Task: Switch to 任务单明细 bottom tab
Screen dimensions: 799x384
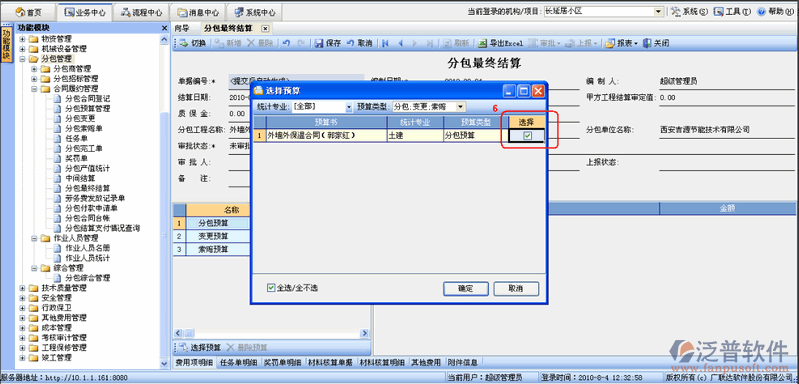Action: [239, 363]
